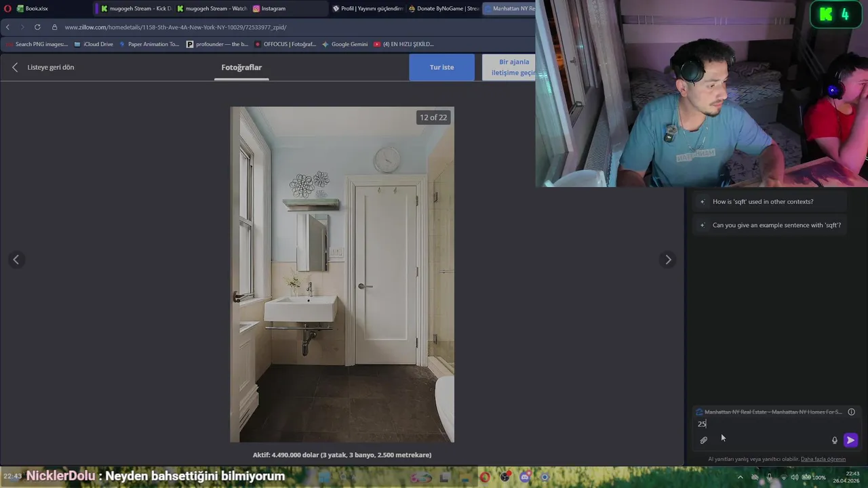
Task: Click the Kick viewer count badge
Action: click(835, 15)
